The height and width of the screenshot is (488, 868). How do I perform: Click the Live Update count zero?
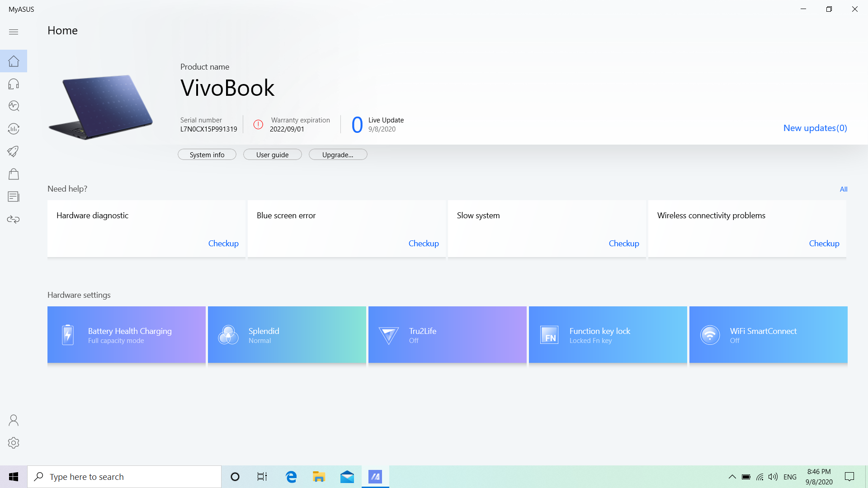[357, 125]
